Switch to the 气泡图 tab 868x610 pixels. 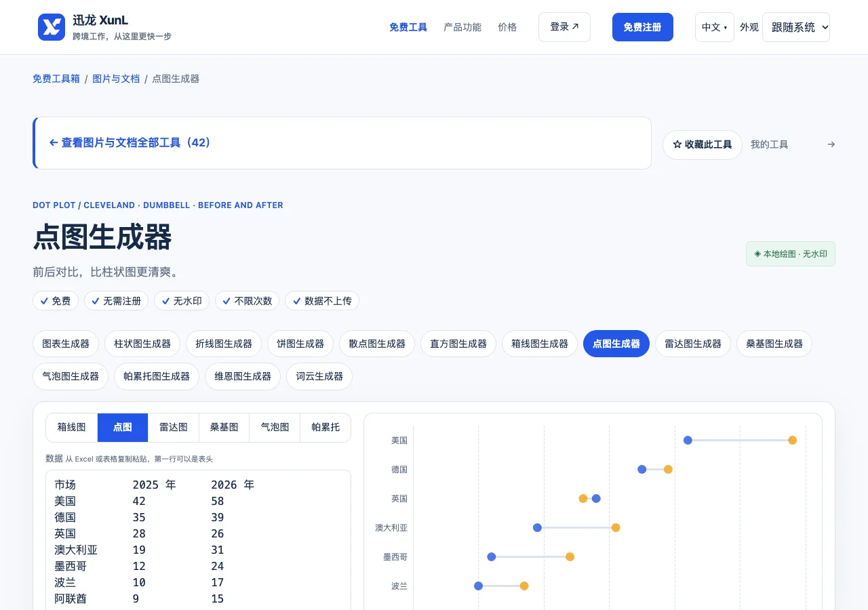tap(275, 428)
